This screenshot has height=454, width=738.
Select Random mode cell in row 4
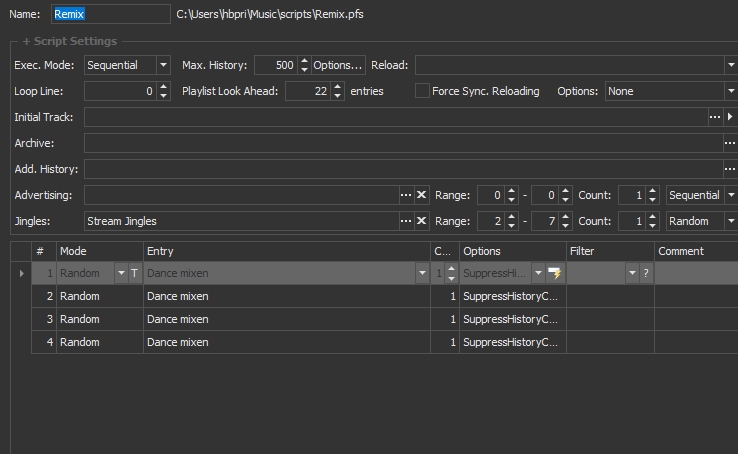click(100, 342)
